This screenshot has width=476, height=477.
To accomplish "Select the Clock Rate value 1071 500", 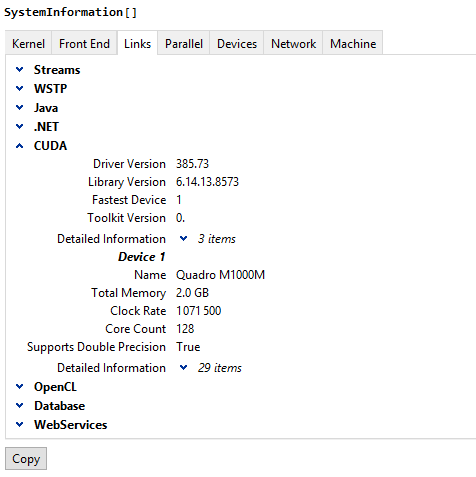I will tap(199, 311).
